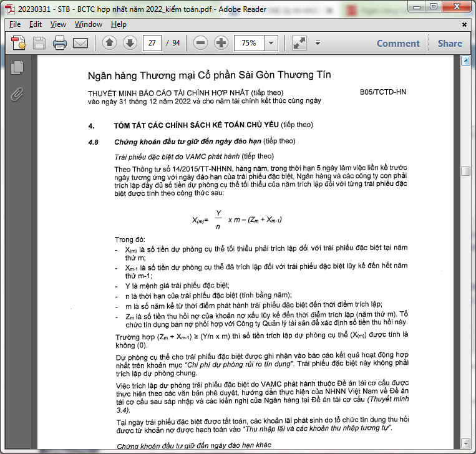Send file by email envelope icon
The image size is (476, 454).
click(80, 43)
